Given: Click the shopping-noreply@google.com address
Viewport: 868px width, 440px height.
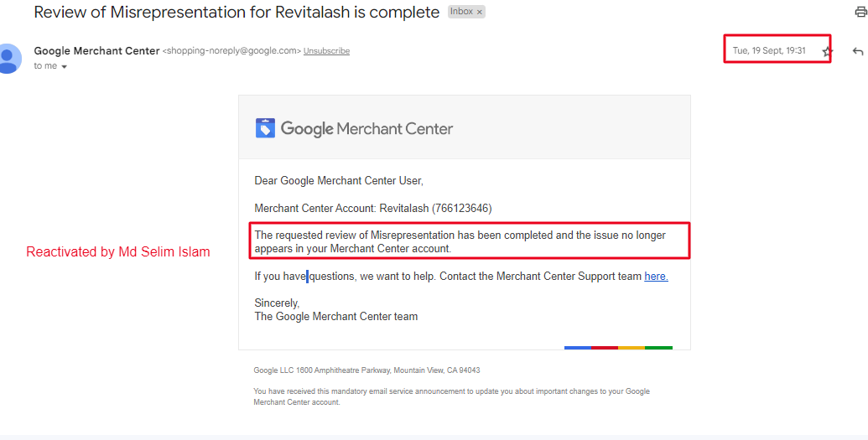Looking at the screenshot, I should pyautogui.click(x=231, y=51).
